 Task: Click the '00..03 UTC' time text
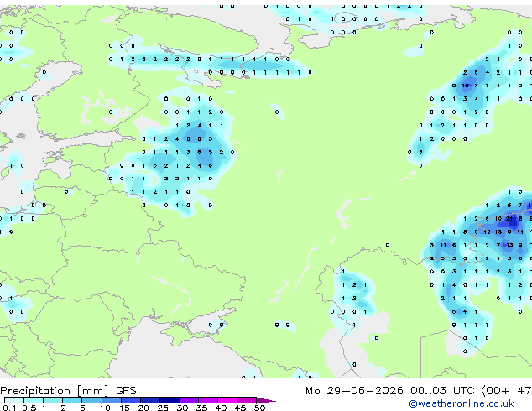coord(442,391)
